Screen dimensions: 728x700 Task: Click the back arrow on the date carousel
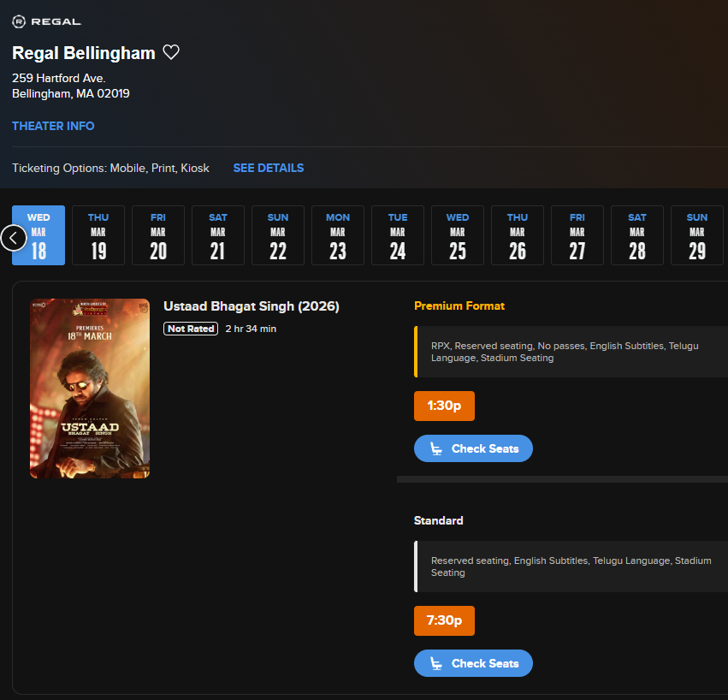[14, 238]
